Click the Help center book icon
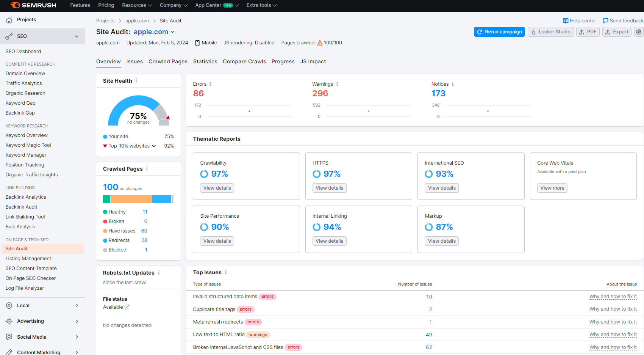The image size is (644, 355). pos(566,21)
